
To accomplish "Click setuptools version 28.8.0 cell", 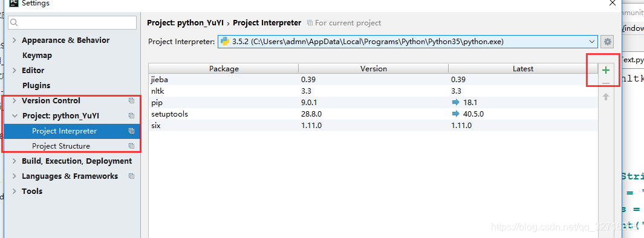I will point(311,114).
